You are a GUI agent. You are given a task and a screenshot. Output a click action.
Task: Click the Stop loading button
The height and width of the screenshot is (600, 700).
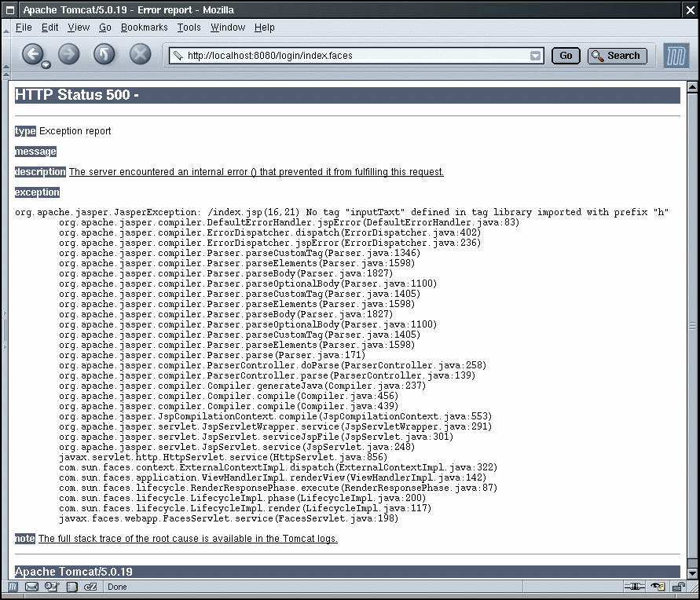click(140, 55)
